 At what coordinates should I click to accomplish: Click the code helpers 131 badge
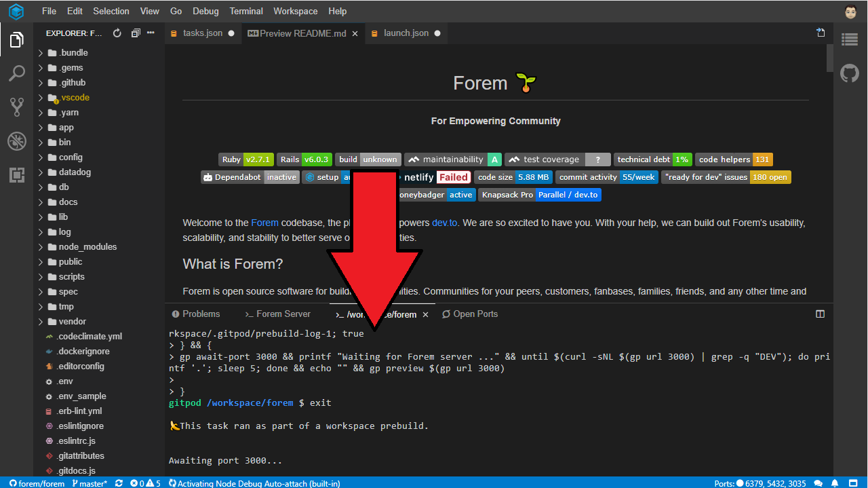pyautogui.click(x=734, y=160)
